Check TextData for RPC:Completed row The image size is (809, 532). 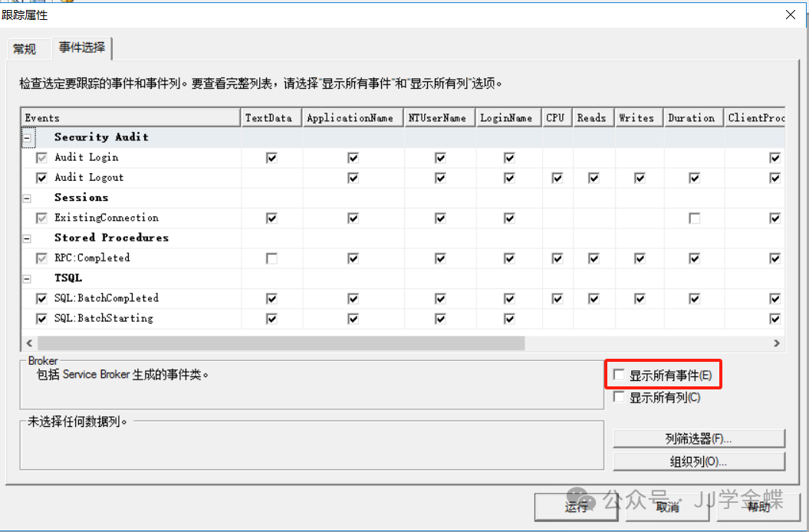[272, 258]
